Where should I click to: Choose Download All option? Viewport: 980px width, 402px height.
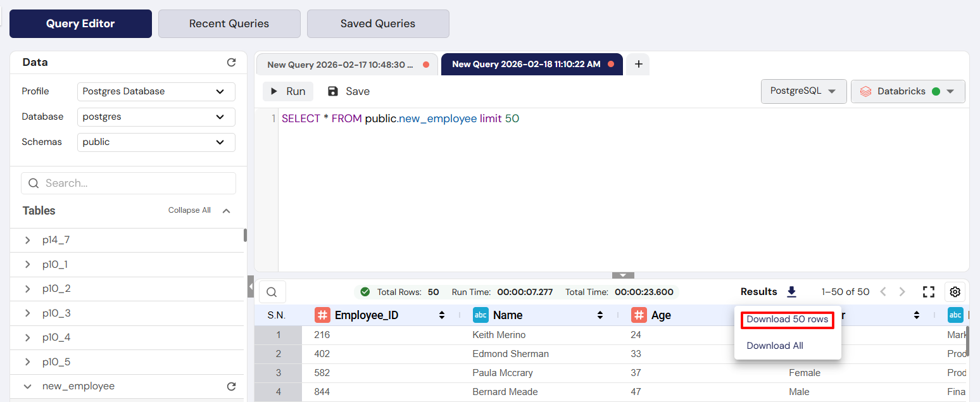[775, 346]
